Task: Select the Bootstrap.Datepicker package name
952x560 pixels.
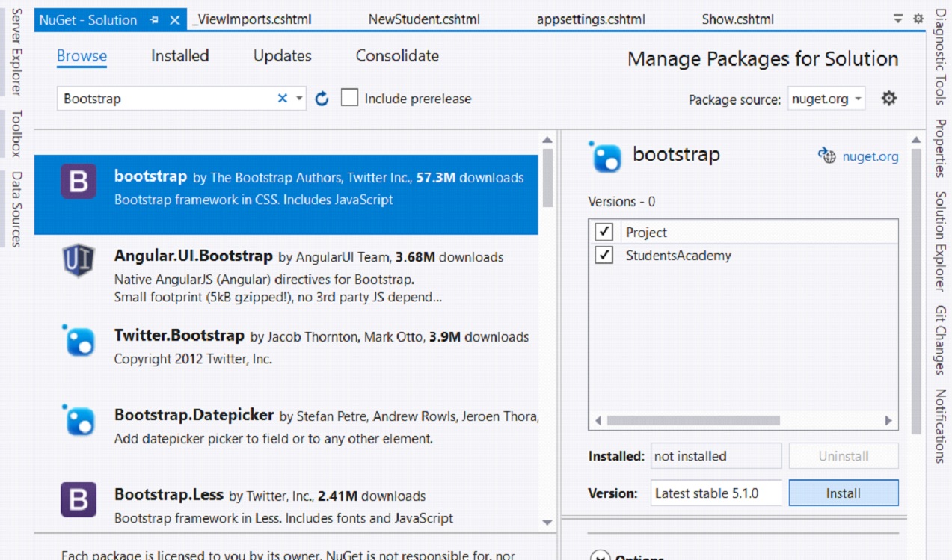Action: tap(194, 415)
